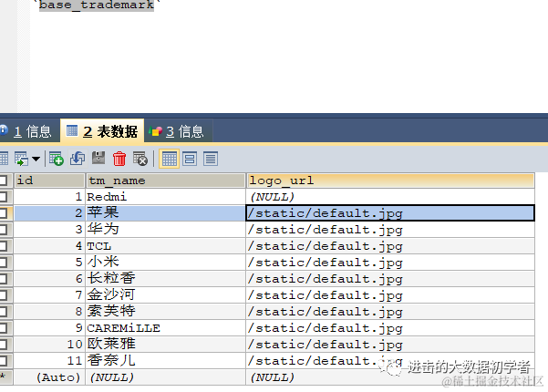Click the cancel changes icon
The width and height of the screenshot is (548, 392).
tap(140, 159)
